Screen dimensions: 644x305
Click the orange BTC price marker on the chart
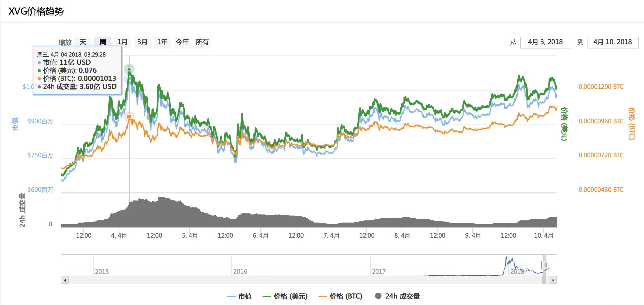point(129,117)
